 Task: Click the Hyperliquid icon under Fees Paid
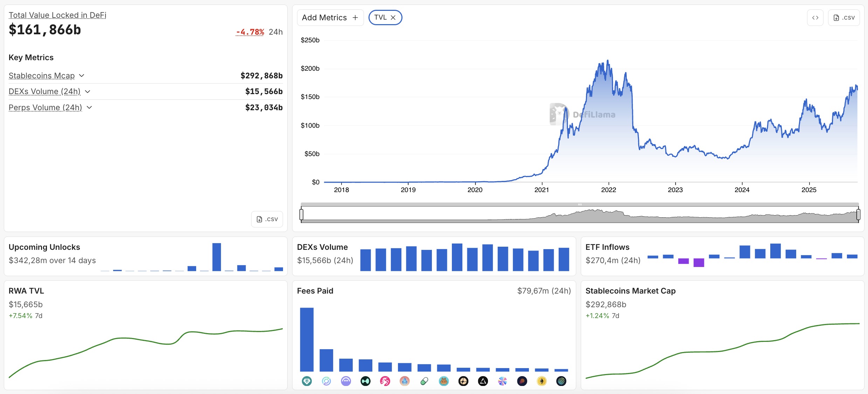[x=365, y=381]
